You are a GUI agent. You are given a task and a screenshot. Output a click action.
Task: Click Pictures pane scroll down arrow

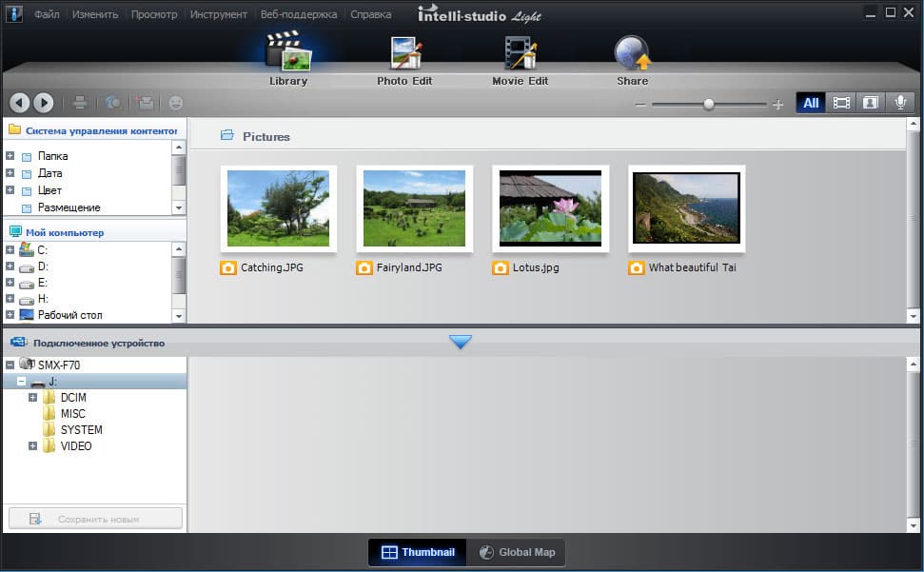914,316
